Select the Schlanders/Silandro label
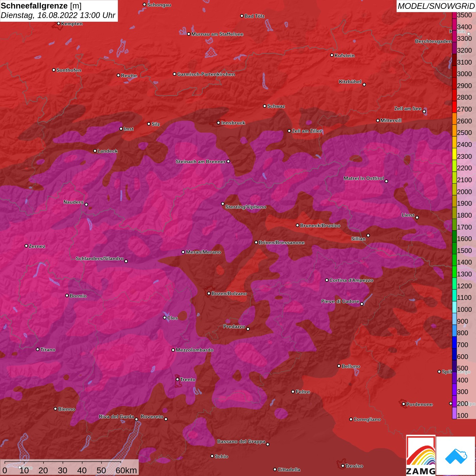This screenshot has height=476, width=476. coord(100,258)
